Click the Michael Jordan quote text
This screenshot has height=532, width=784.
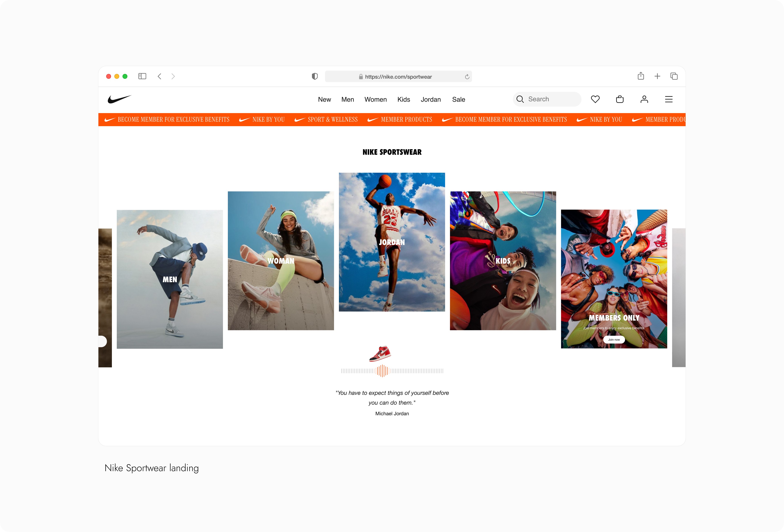point(392,398)
